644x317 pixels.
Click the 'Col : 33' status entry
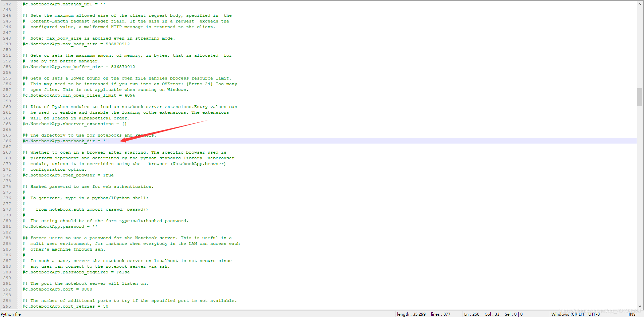tap(492, 314)
